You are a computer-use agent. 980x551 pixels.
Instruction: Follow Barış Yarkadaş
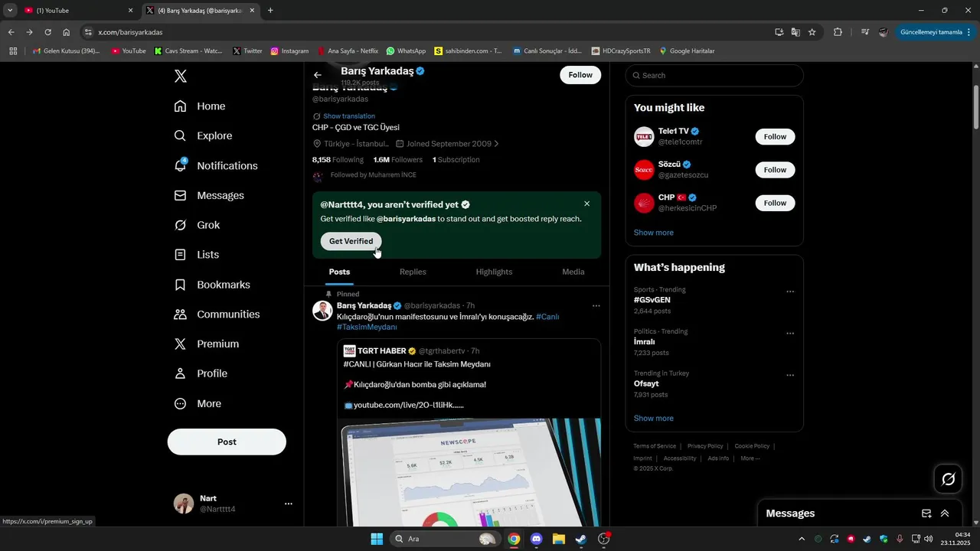pos(580,75)
